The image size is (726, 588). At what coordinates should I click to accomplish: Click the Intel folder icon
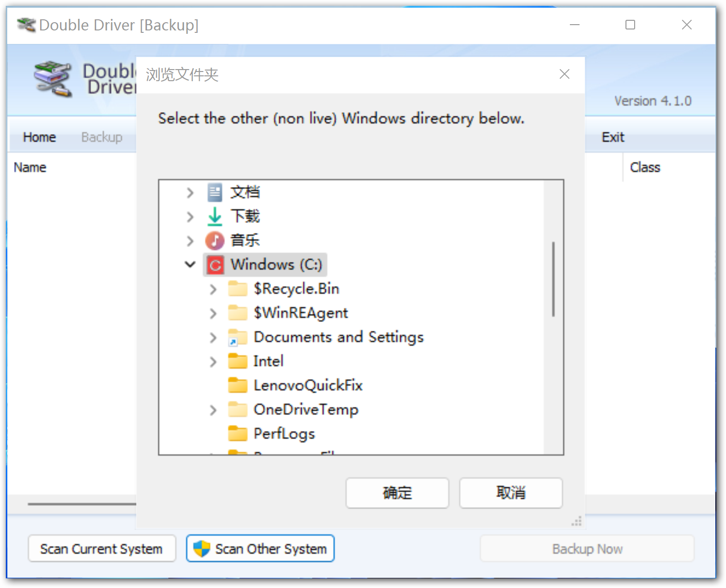[x=238, y=361]
